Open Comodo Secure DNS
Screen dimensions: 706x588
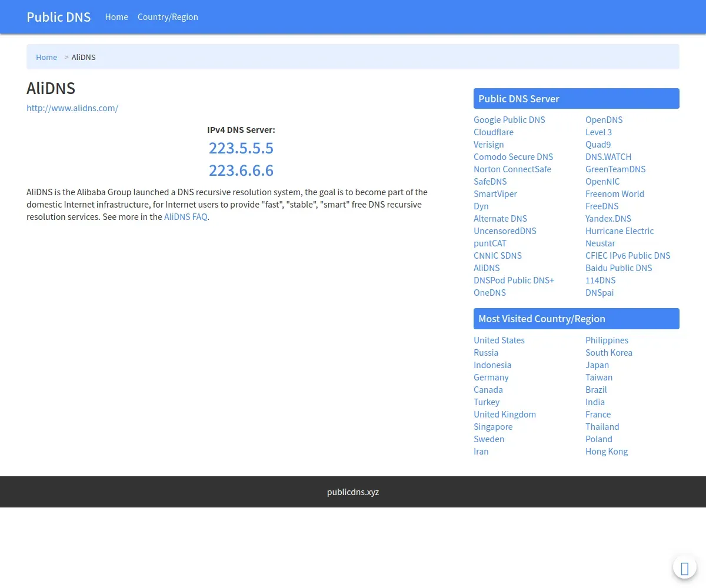[514, 157]
